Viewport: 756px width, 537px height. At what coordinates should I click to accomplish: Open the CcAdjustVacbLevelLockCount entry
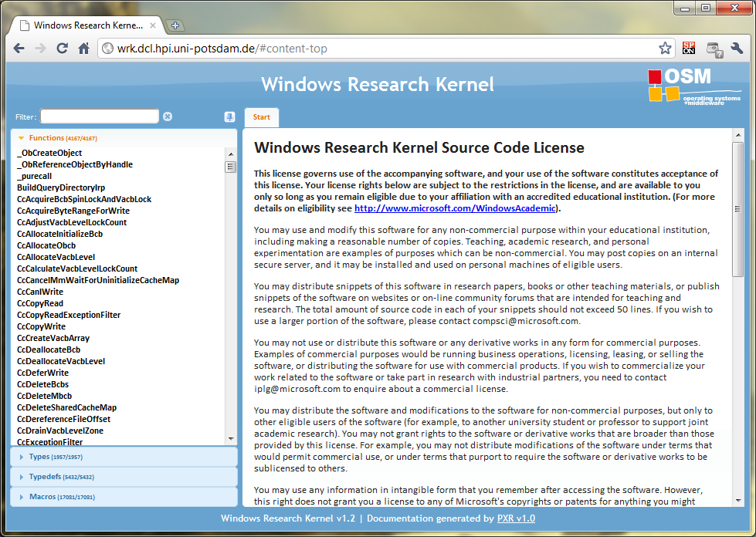72,222
